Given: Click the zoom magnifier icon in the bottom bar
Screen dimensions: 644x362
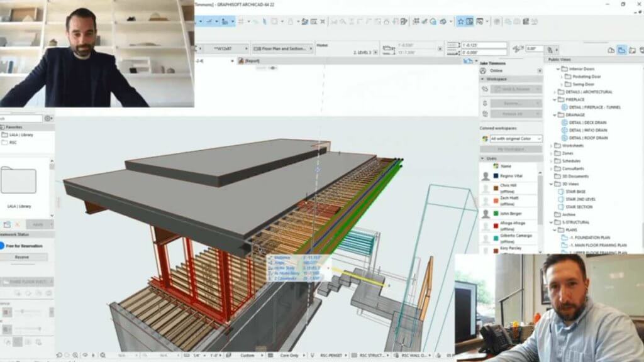Looking at the screenshot, I should click(x=74, y=353).
